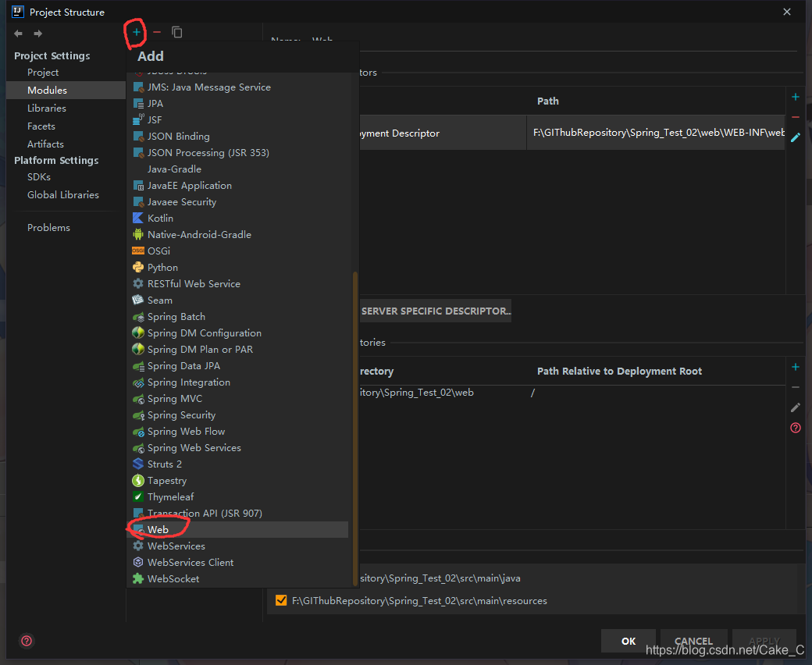
Task: Edit the web resource directory with the pencil icon
Action: coord(796,407)
